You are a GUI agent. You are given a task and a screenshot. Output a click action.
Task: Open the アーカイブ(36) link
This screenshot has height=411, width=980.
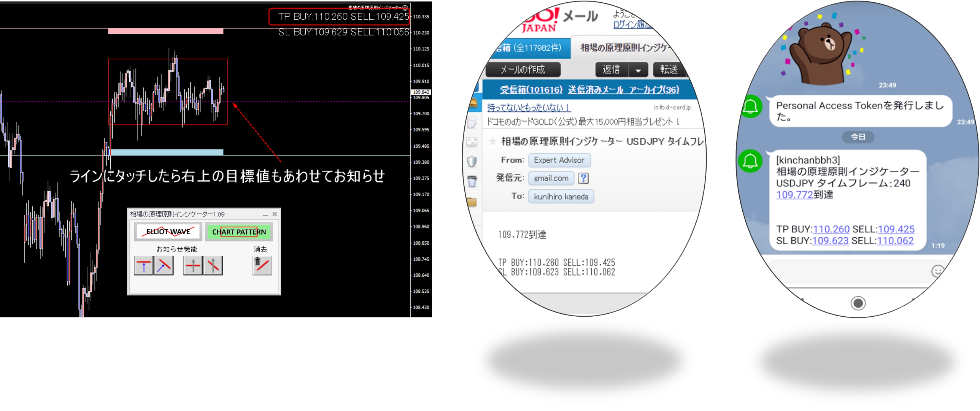(x=654, y=90)
